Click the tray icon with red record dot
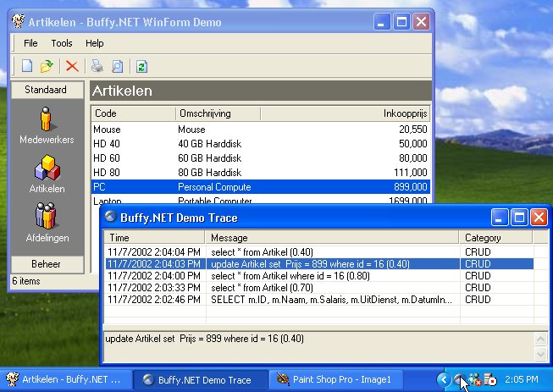The height and width of the screenshot is (392, 553). pos(489,379)
